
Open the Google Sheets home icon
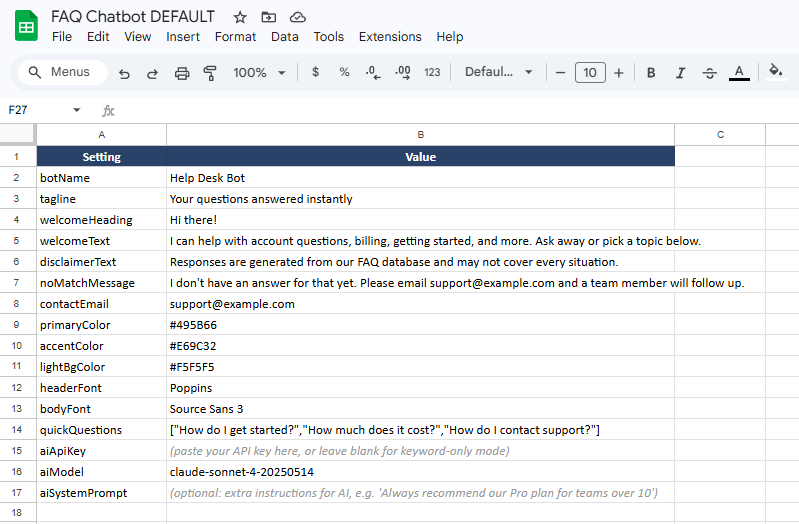26,27
